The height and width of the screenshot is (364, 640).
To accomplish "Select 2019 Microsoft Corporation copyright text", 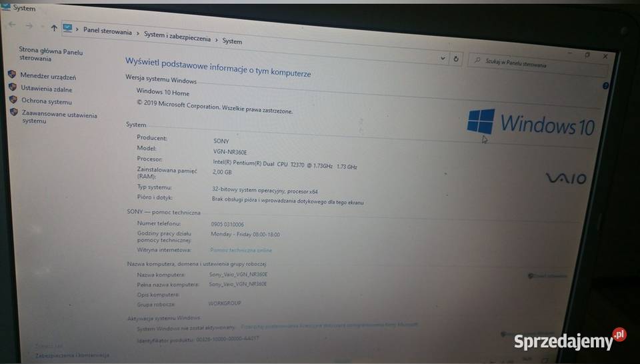I will point(215,107).
